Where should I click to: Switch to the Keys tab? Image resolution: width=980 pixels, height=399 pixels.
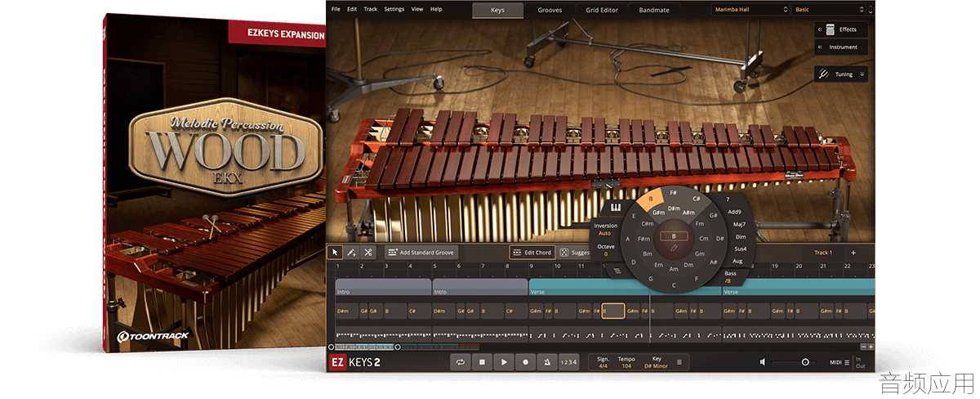pos(498,10)
